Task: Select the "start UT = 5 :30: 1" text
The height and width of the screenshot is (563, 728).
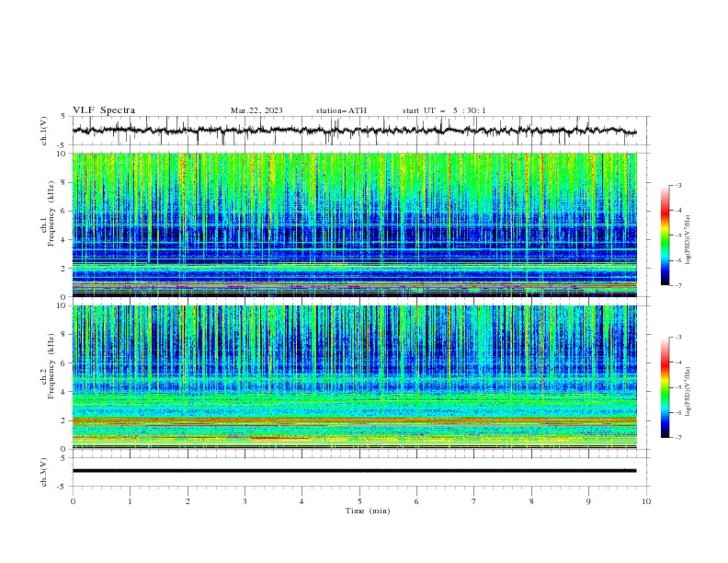Action: [444, 110]
